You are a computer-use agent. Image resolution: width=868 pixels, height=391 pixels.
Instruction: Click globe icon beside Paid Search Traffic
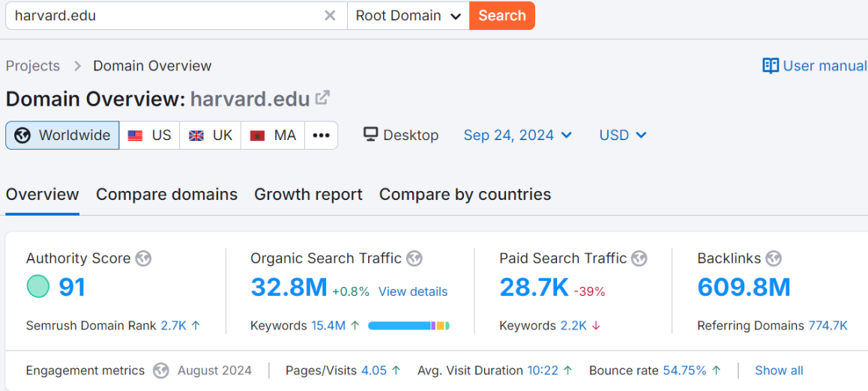point(639,258)
